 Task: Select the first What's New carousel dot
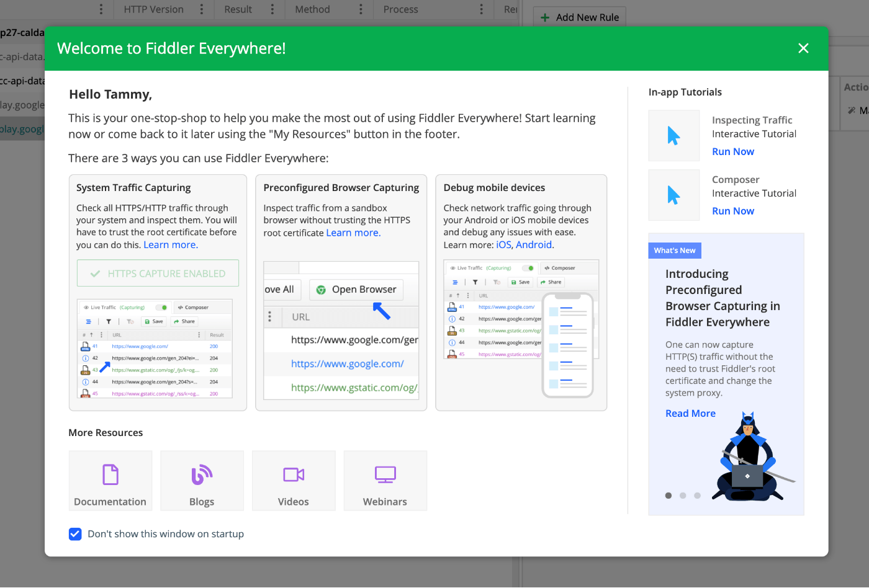669,496
